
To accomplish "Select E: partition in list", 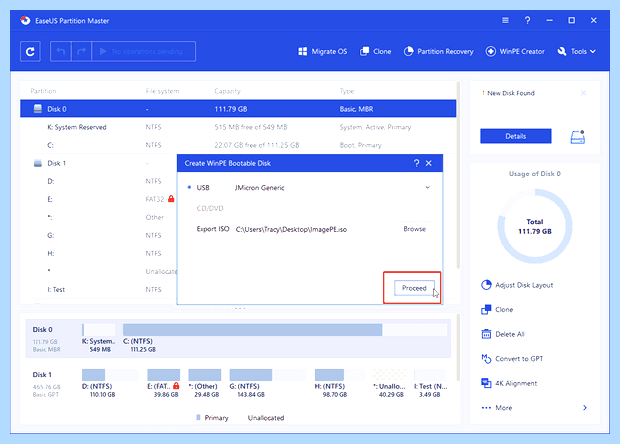I will coord(98,199).
